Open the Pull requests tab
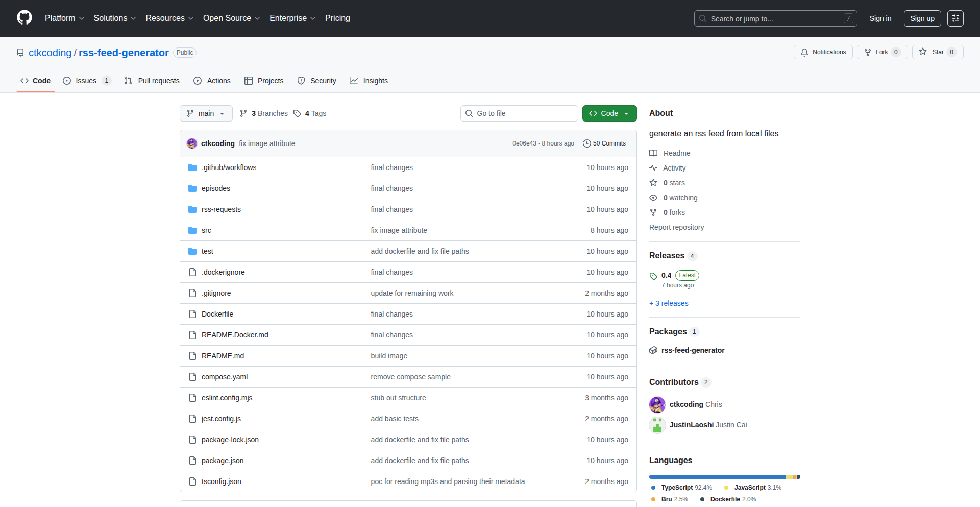Viewport: 980px width, 507px height. click(x=152, y=81)
